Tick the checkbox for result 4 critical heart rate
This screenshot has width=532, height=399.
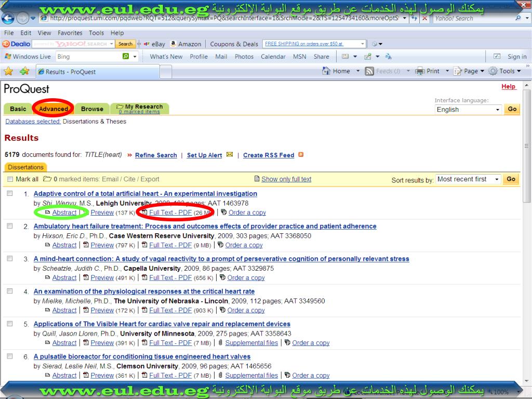[10, 291]
